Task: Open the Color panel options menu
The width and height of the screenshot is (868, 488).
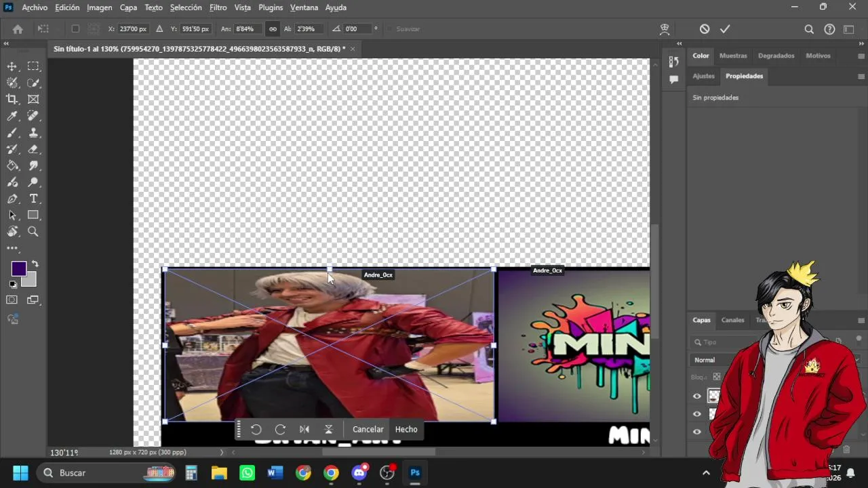Action: point(861,56)
